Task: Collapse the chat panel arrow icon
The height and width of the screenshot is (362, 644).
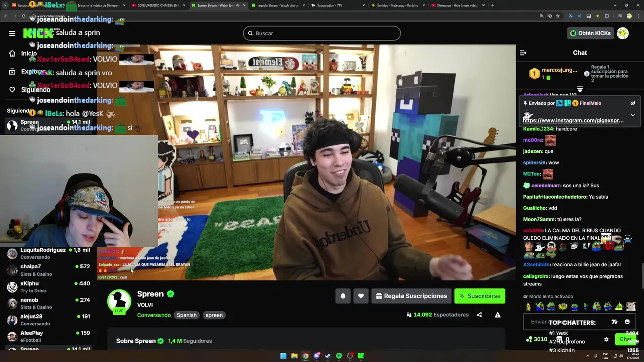Action: [x=523, y=53]
